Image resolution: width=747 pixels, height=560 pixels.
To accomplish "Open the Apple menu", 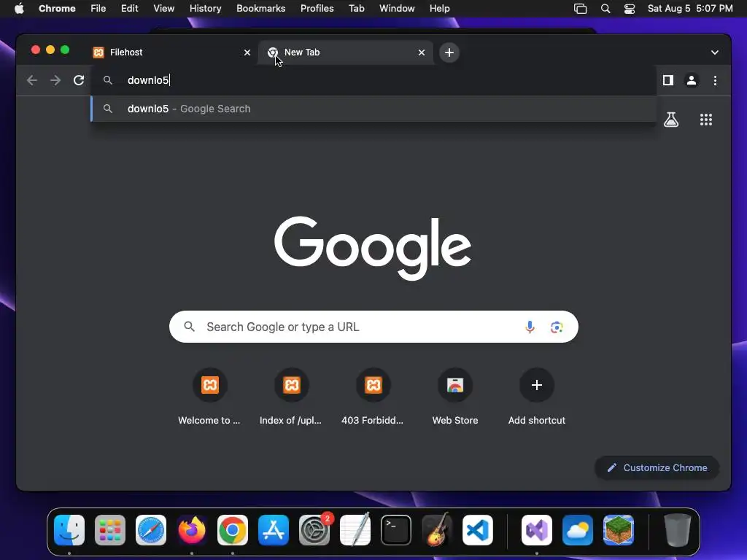I will pos(19,9).
